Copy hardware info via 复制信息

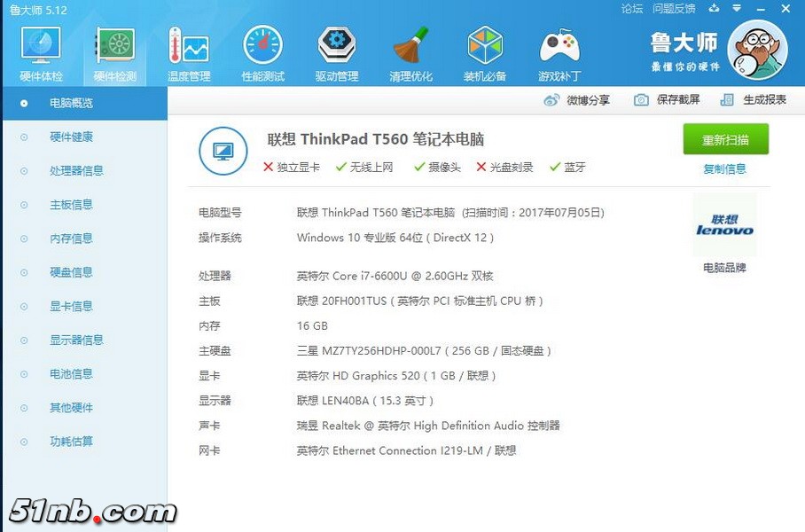(725, 168)
